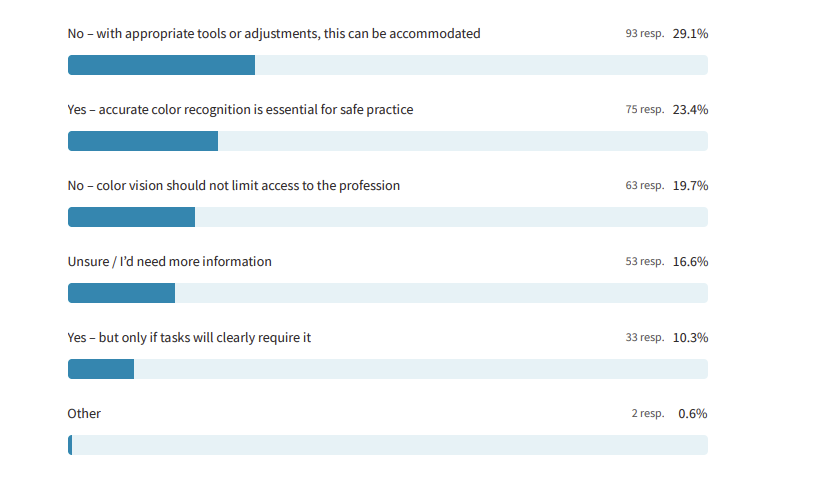Click the 'Unsure / I'd need more information' label
The height and width of the screenshot is (489, 814).
pos(169,262)
